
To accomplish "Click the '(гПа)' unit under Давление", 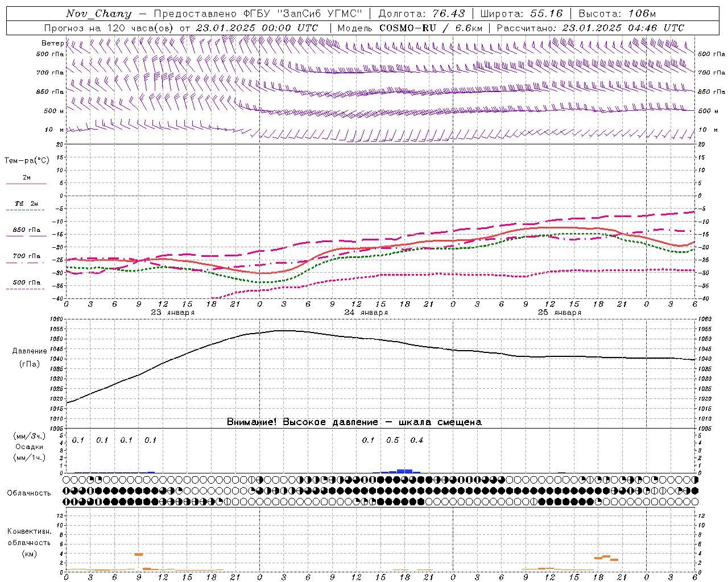I will (30, 364).
